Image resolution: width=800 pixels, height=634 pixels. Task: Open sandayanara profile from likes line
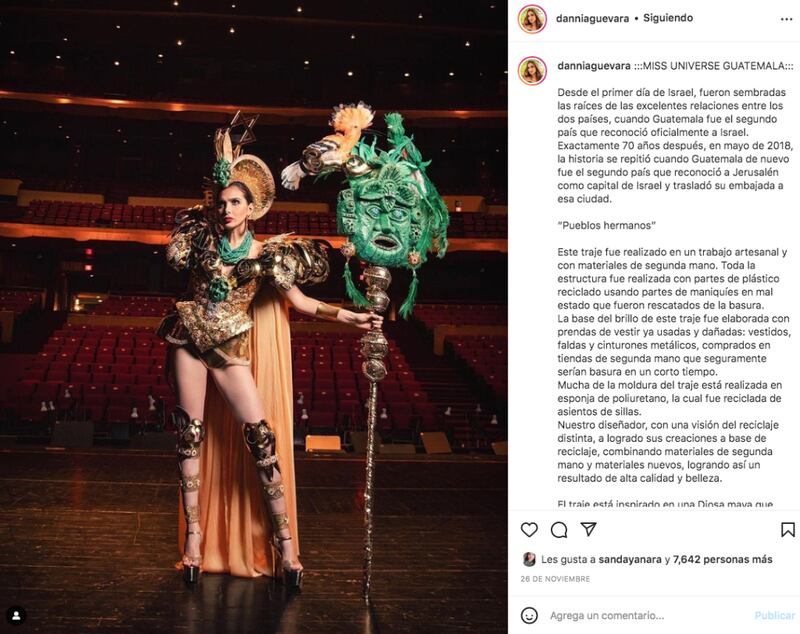630,560
